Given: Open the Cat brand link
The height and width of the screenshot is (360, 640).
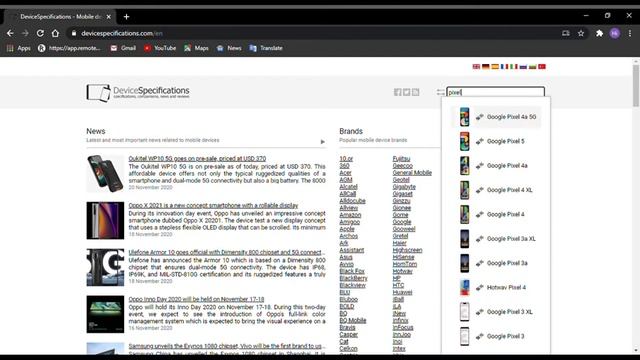Looking at the screenshot, I should tap(344, 341).
